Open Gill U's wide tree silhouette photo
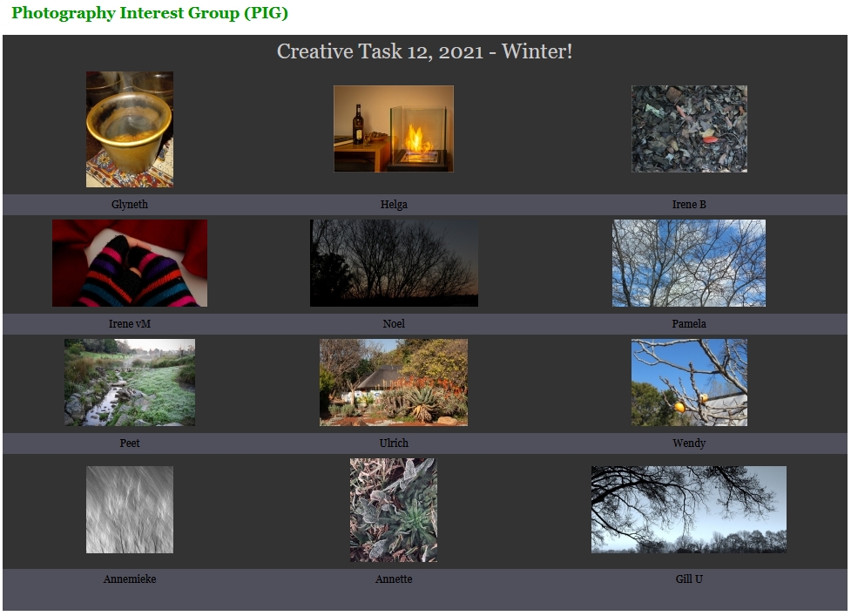Viewport: 851px width, 616px height. pyautogui.click(x=689, y=510)
